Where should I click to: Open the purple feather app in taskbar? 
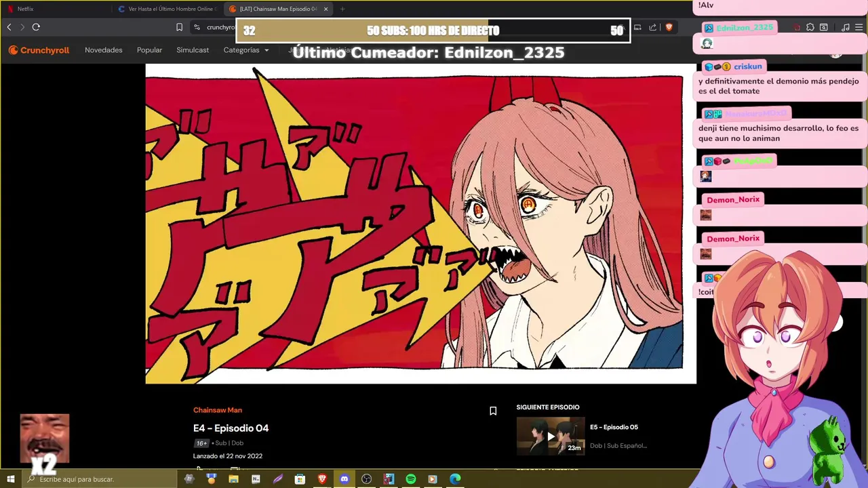[x=278, y=479]
